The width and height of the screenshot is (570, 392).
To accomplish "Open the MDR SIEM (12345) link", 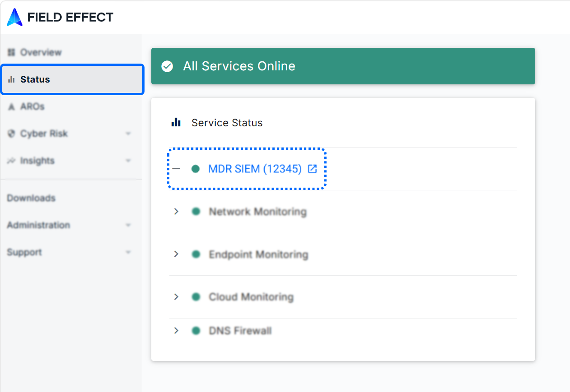I will (x=255, y=169).
